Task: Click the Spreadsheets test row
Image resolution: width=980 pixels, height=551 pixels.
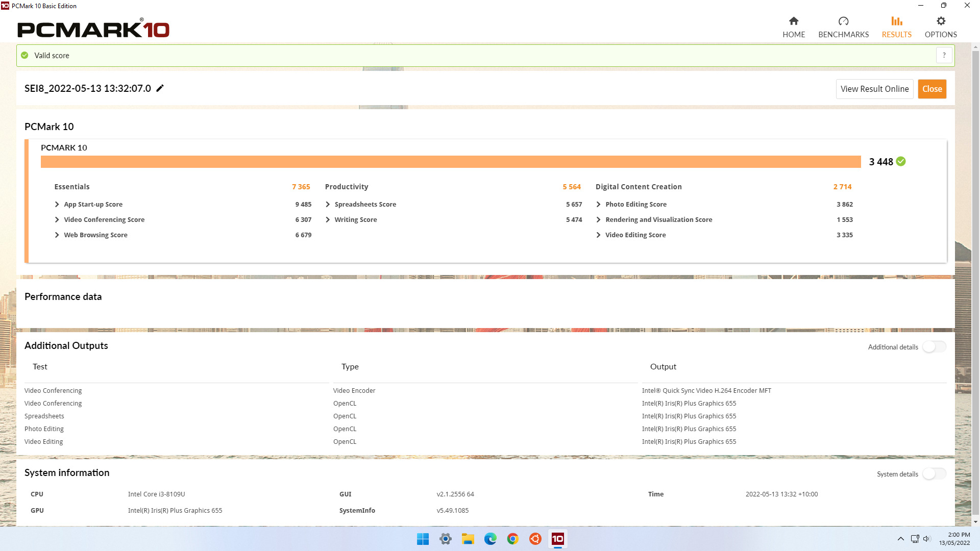Action: coord(44,416)
